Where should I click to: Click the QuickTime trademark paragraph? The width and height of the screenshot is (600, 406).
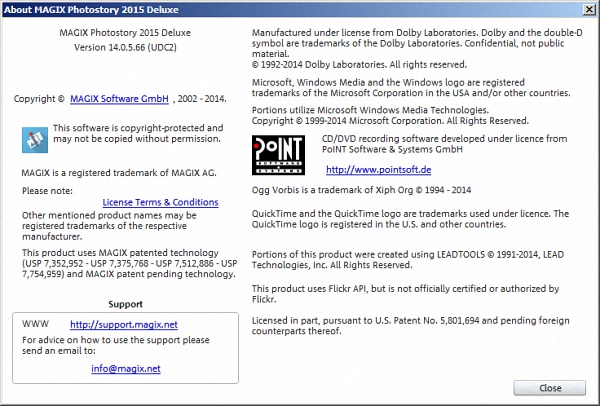410,219
